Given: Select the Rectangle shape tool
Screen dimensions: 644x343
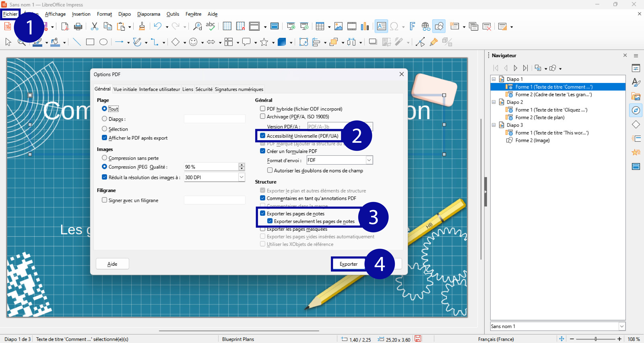Looking at the screenshot, I should pyautogui.click(x=90, y=42).
